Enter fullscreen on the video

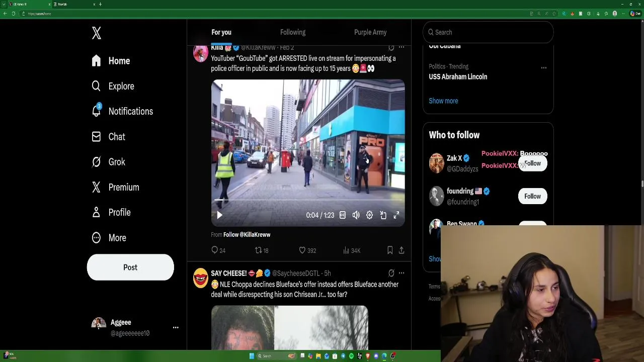(x=396, y=215)
